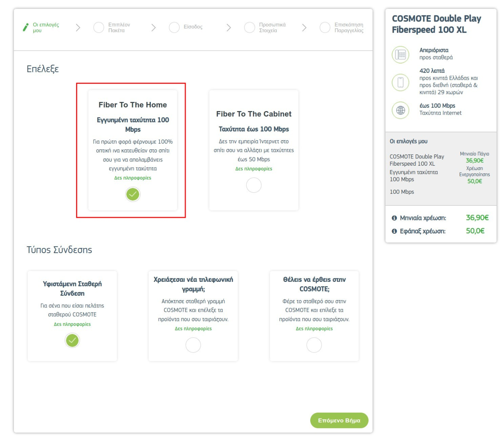
Task: Select the Fiber To The Home checkmark
Action: [133, 194]
